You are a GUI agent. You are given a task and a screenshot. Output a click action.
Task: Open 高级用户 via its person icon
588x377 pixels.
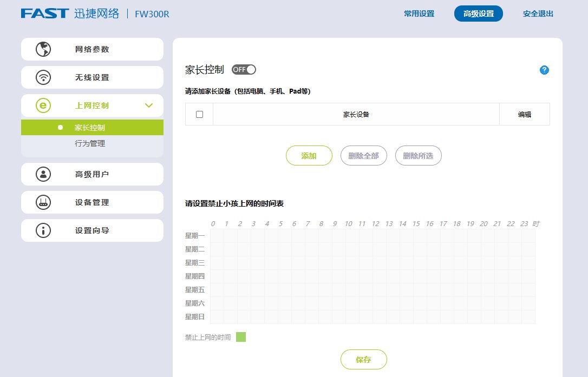coord(42,174)
